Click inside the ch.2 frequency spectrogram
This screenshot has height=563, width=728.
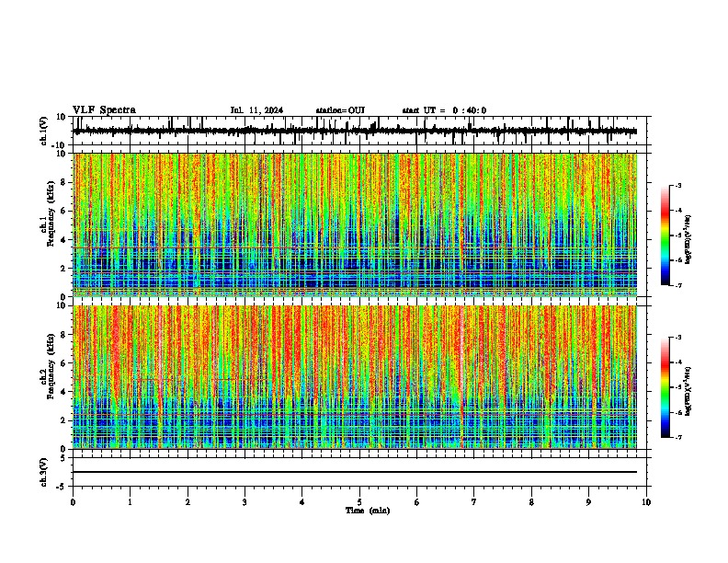pos(355,377)
